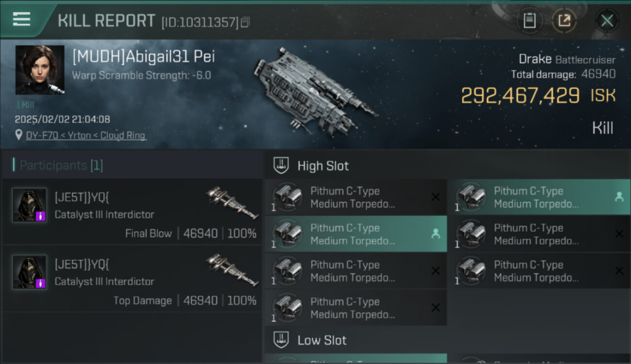
Task: Click the Top Damage Catalyst III ship icon
Action: 232,269
